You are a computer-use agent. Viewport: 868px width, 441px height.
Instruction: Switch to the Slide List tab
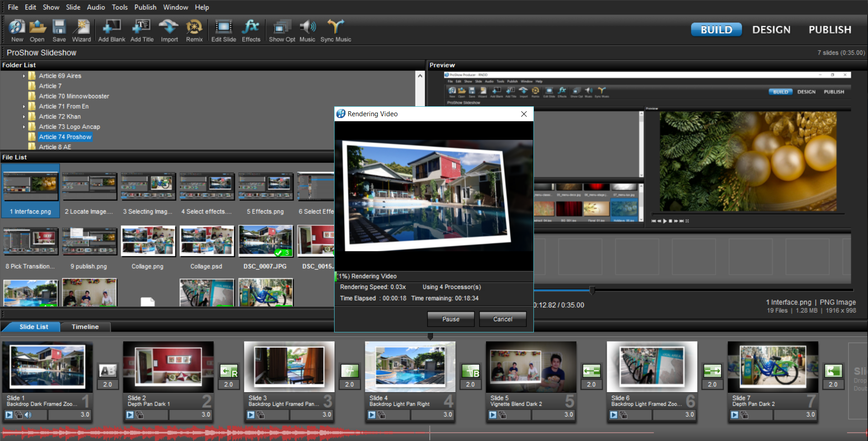click(33, 327)
